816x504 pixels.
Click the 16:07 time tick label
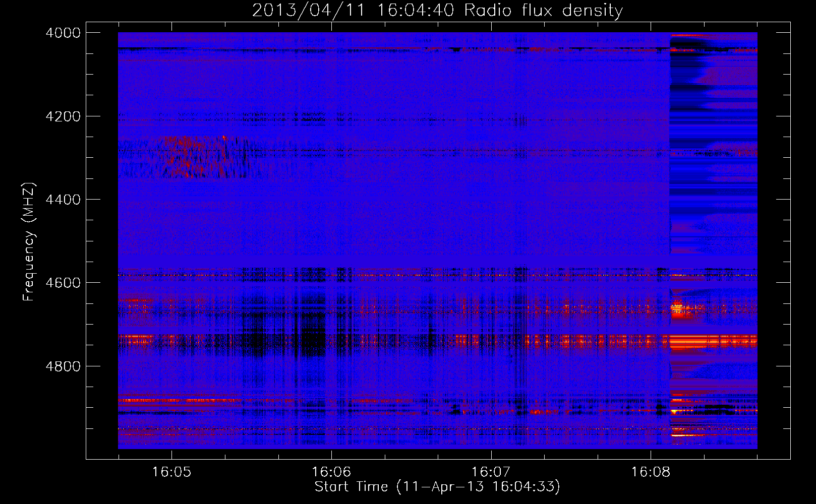(491, 472)
